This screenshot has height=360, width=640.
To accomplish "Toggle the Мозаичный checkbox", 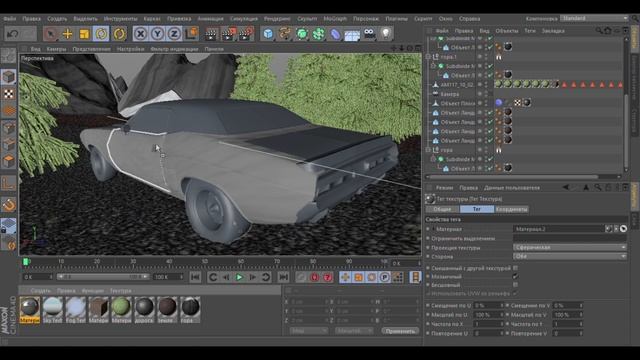I will [516, 276].
